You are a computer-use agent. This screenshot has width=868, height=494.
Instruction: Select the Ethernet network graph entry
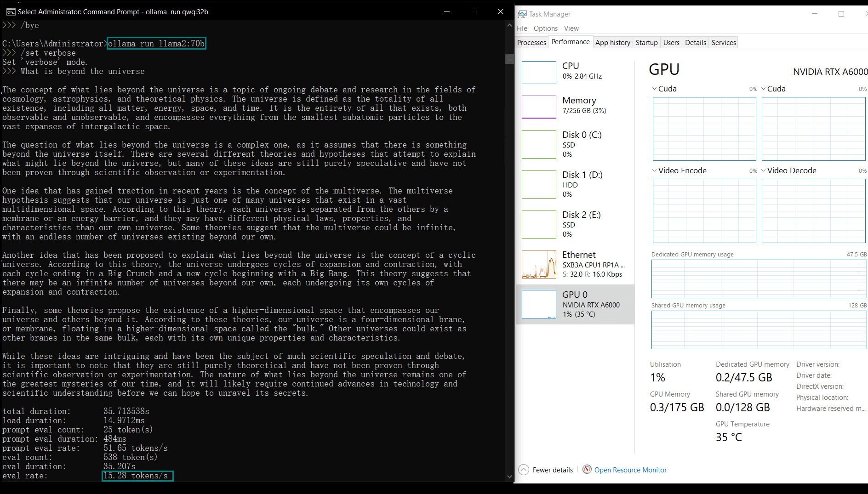575,264
